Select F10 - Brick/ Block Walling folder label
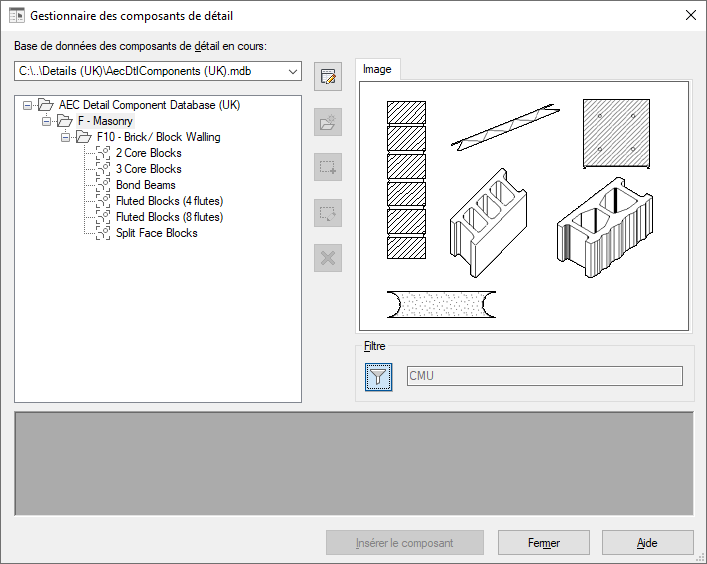The height and width of the screenshot is (564, 707). pos(159,137)
